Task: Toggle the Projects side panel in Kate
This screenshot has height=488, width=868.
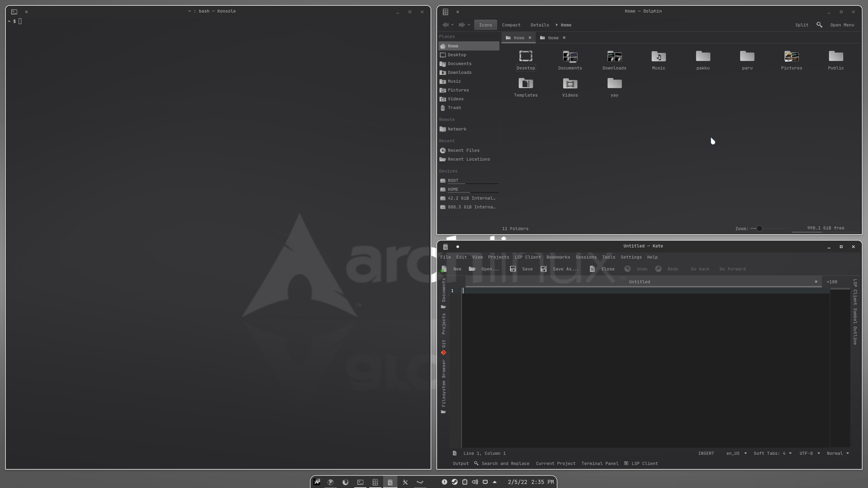Action: click(443, 324)
